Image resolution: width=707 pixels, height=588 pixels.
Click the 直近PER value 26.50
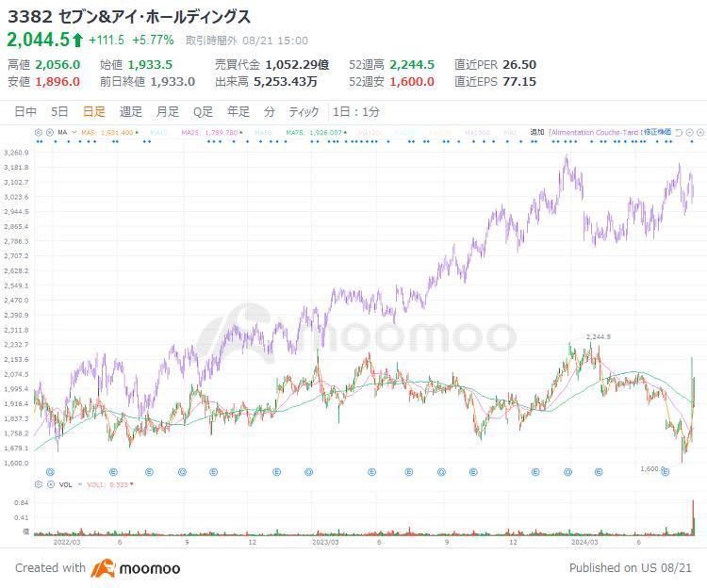[519, 64]
